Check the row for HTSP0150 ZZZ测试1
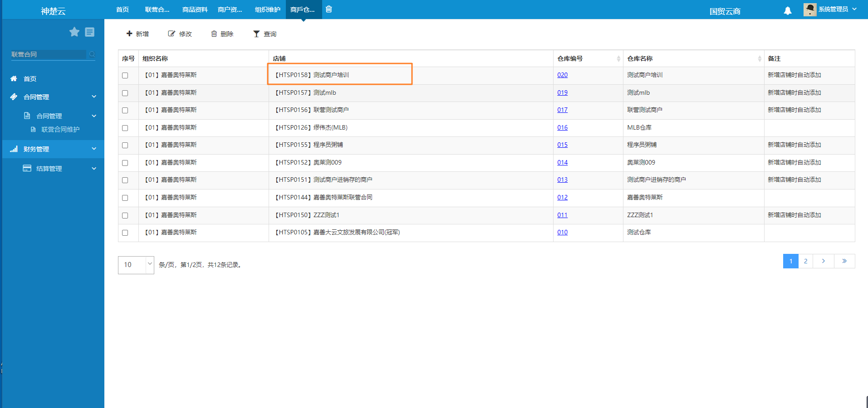 coord(125,215)
